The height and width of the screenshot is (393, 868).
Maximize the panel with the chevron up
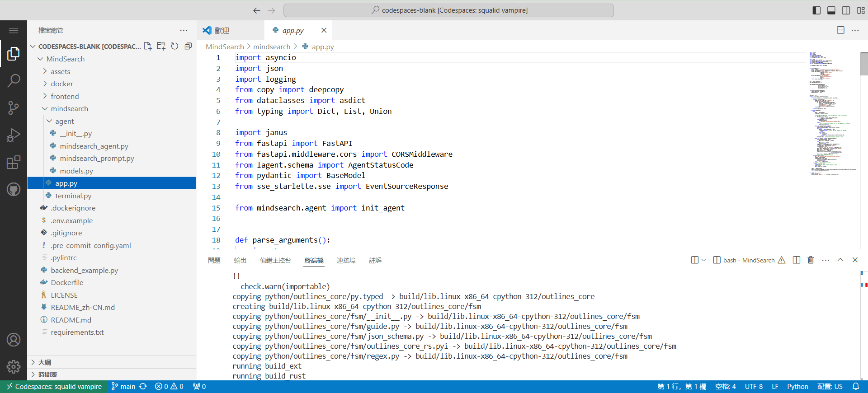840,260
